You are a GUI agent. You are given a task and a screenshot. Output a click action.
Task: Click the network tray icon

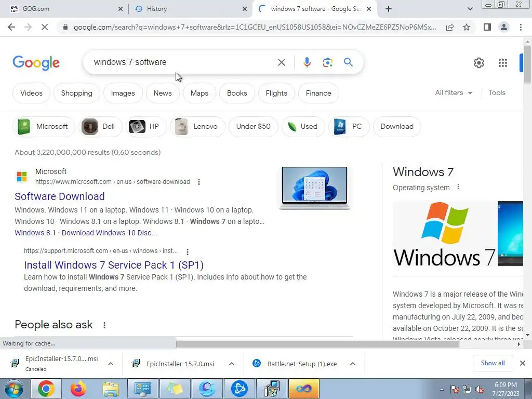point(467,389)
